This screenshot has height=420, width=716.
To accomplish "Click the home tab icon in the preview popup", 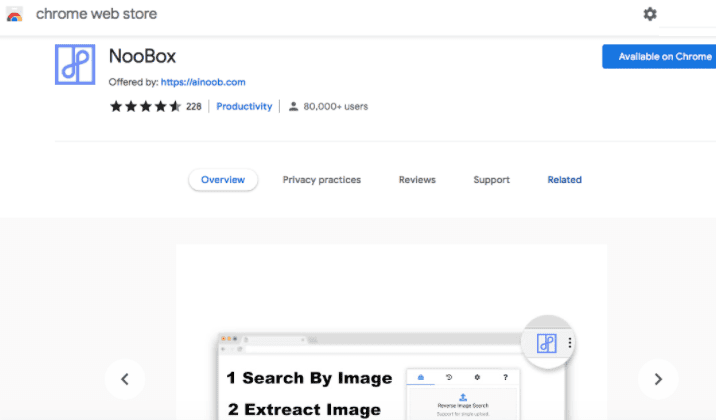I will [421, 377].
